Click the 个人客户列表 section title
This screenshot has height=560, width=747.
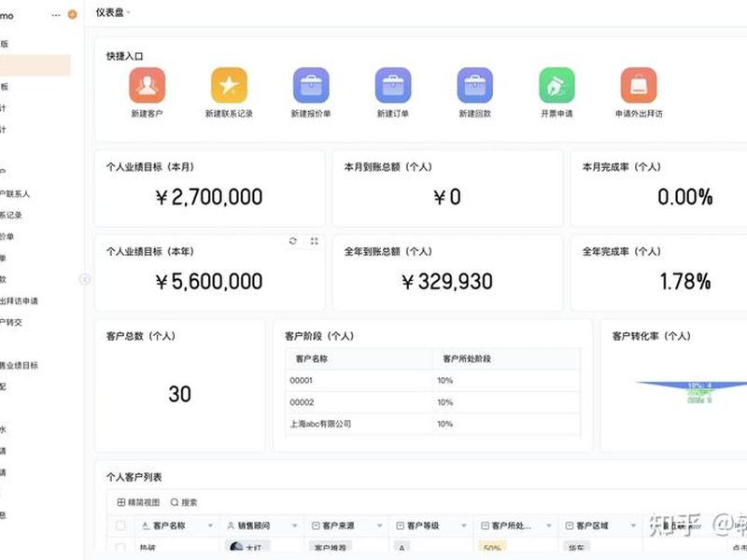(x=134, y=477)
